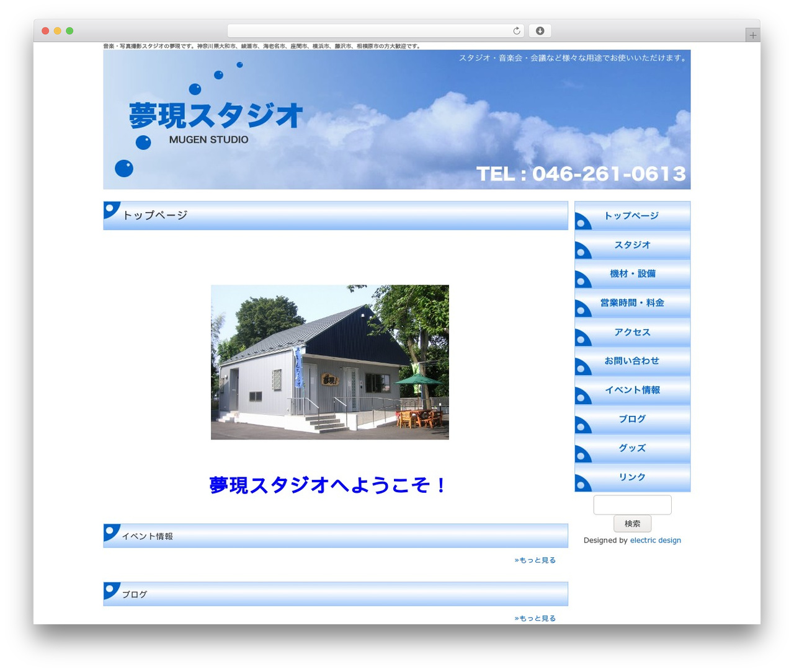Click the 検索 search button

coord(632,524)
